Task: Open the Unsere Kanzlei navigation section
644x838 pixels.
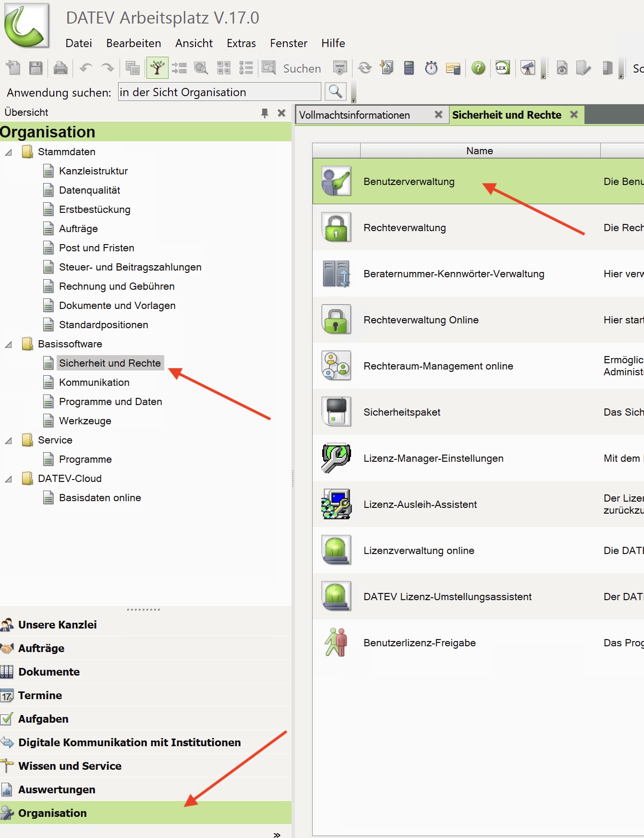Action: [146, 625]
